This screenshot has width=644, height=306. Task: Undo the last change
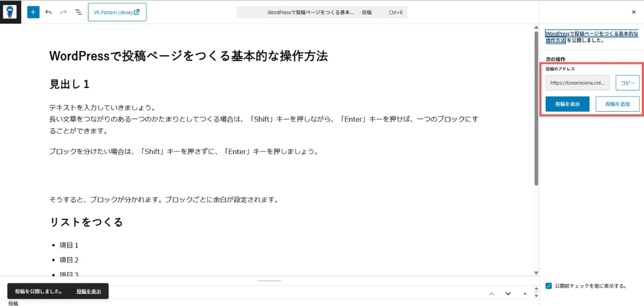pos(48,12)
